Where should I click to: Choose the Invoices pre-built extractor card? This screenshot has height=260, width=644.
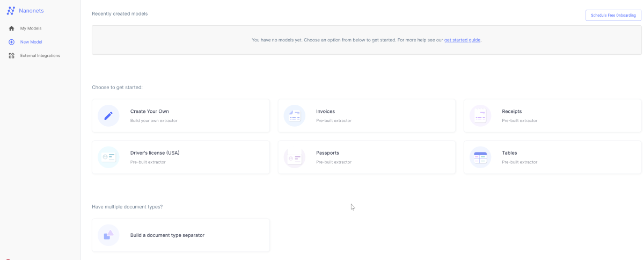tap(367, 115)
